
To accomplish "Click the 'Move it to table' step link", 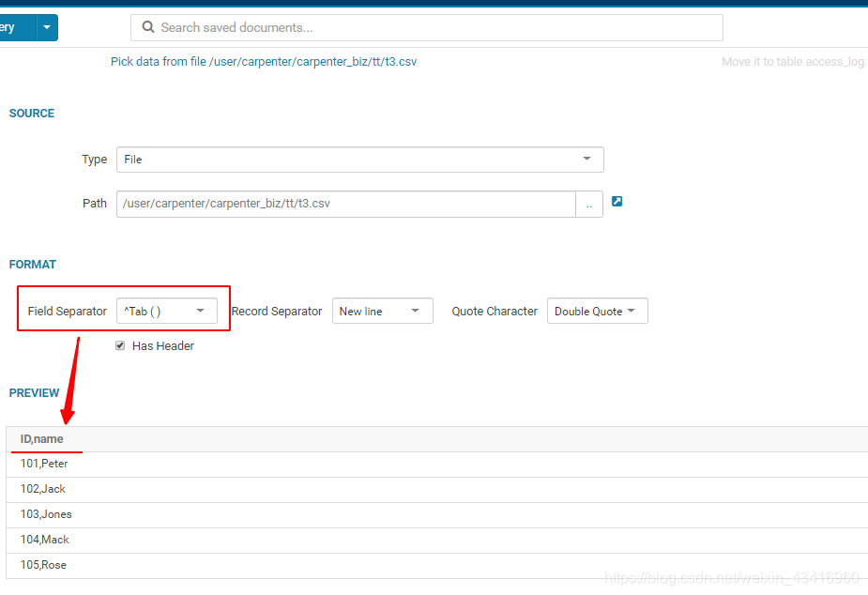I will coord(795,61).
